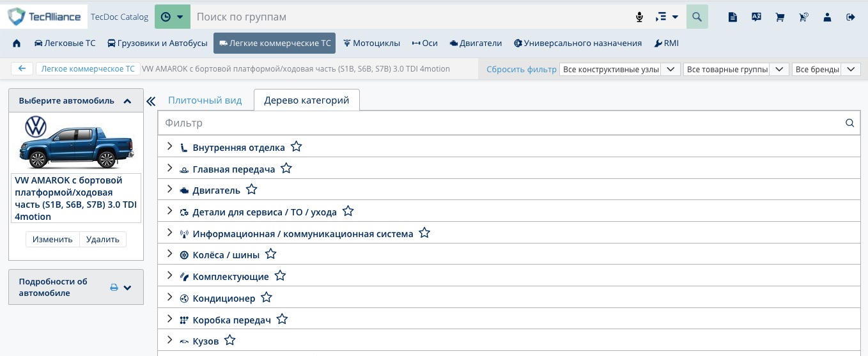Open the Все товарные группы dropdown
Viewport: 868px width, 356px height.
[x=735, y=69]
